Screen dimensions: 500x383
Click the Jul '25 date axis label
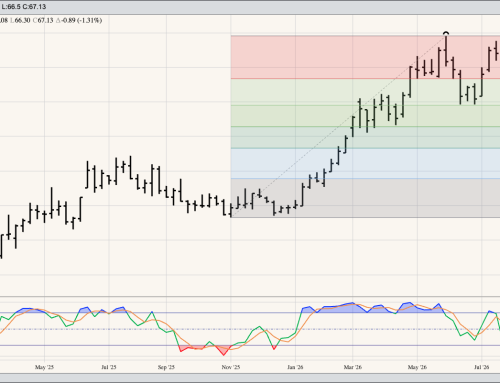tap(109, 367)
